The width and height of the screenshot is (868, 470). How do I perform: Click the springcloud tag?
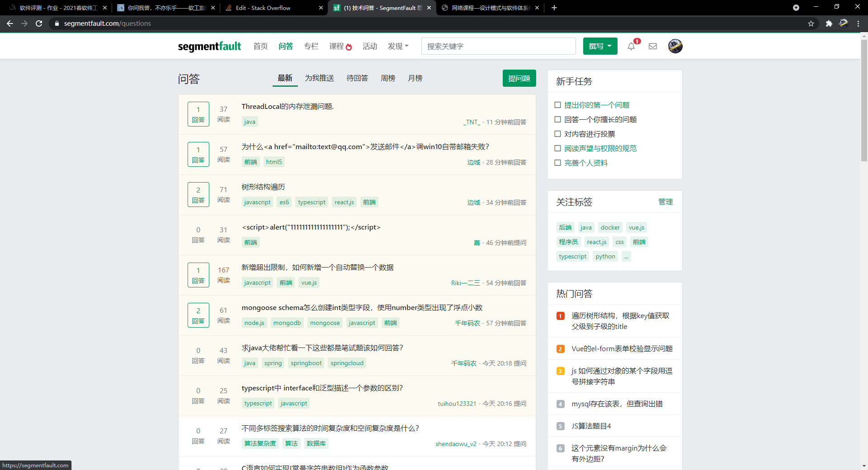347,363
